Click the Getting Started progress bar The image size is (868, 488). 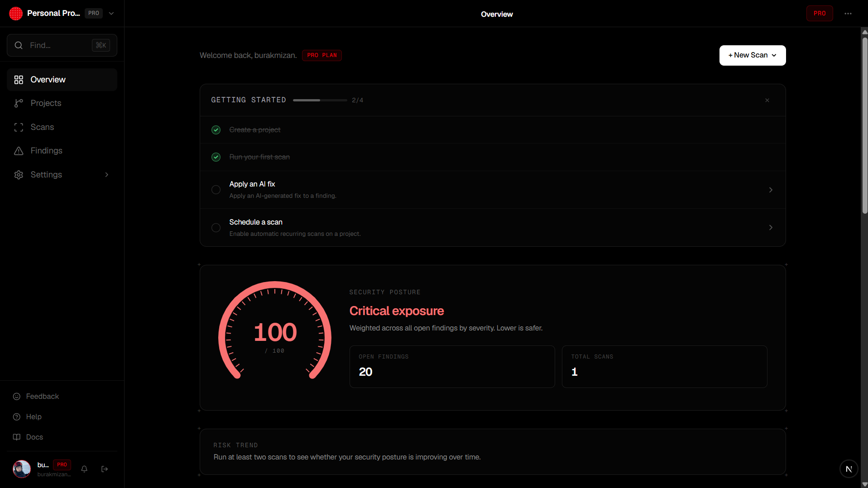(x=320, y=100)
